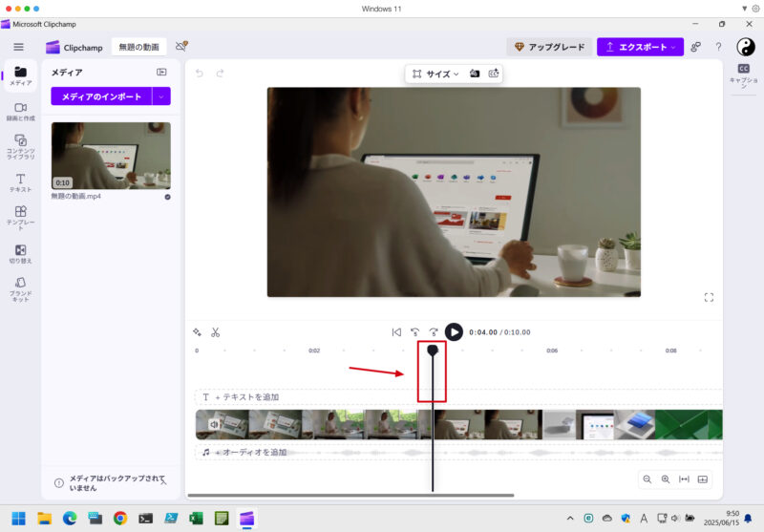
Task: Click the cloud sync off icon
Action: tap(181, 46)
